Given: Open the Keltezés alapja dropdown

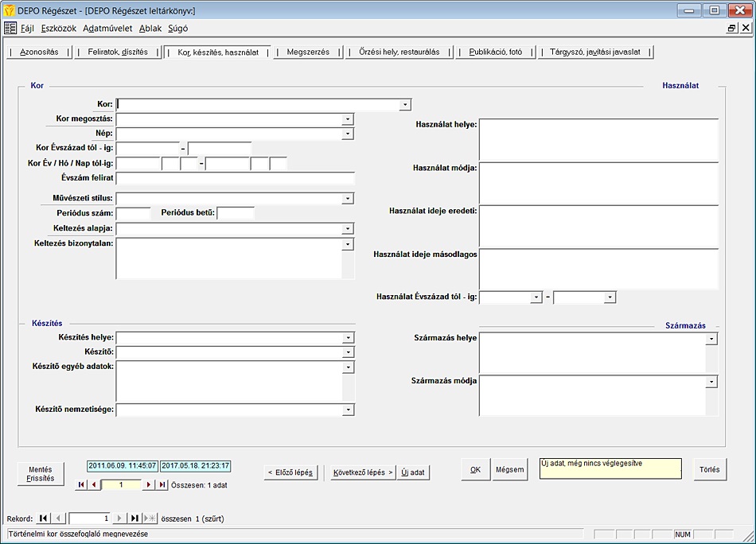Looking at the screenshot, I should click(348, 229).
